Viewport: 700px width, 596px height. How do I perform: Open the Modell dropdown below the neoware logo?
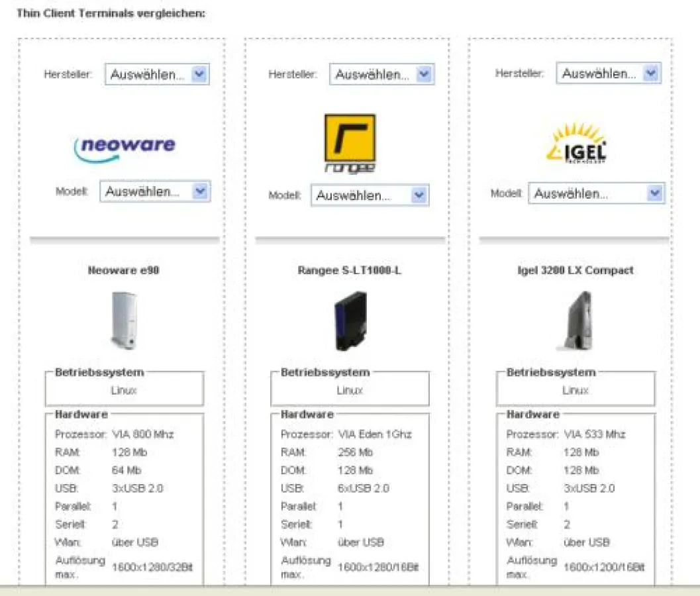coord(154,191)
